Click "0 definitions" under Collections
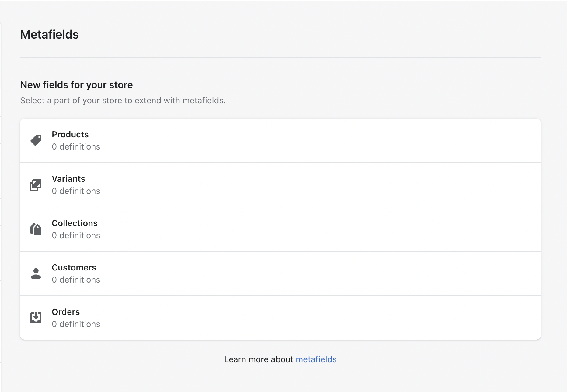 tap(76, 235)
